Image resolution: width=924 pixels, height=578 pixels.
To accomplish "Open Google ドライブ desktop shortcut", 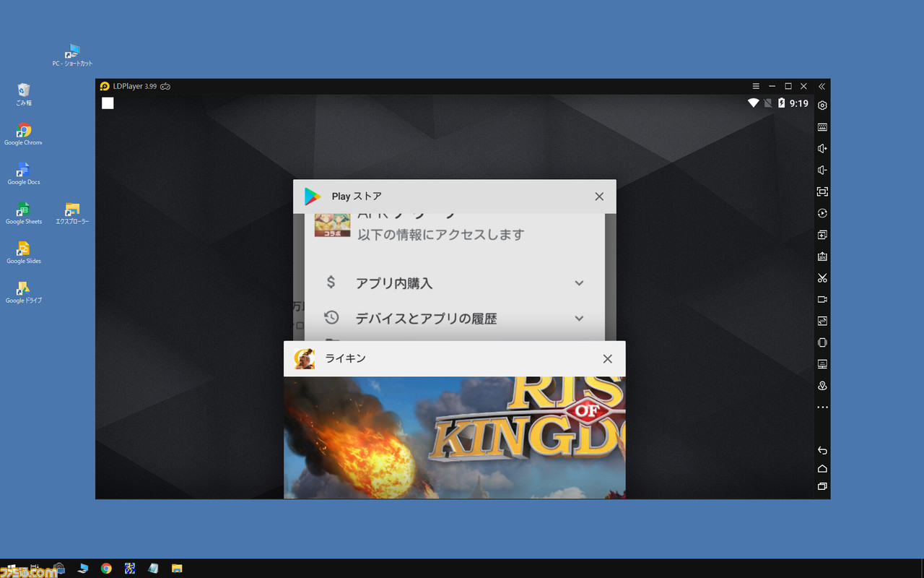I will tap(24, 293).
